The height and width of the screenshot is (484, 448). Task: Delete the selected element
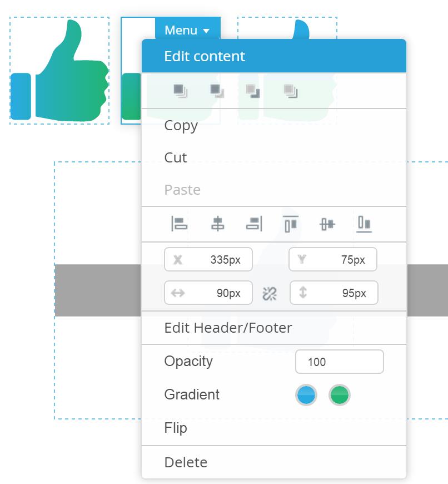[x=186, y=462]
